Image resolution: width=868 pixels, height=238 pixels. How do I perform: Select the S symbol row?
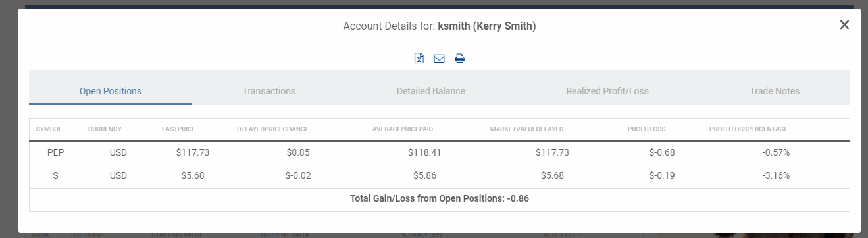pyautogui.click(x=440, y=176)
